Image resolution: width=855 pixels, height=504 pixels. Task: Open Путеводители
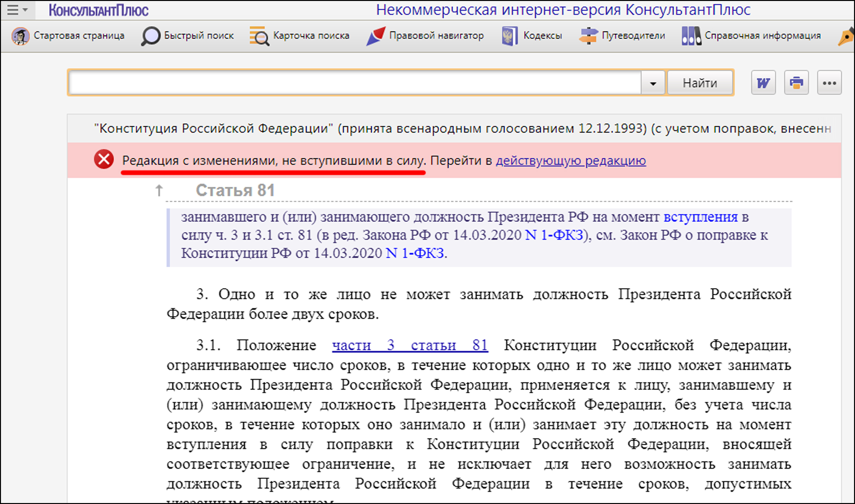[x=634, y=36]
